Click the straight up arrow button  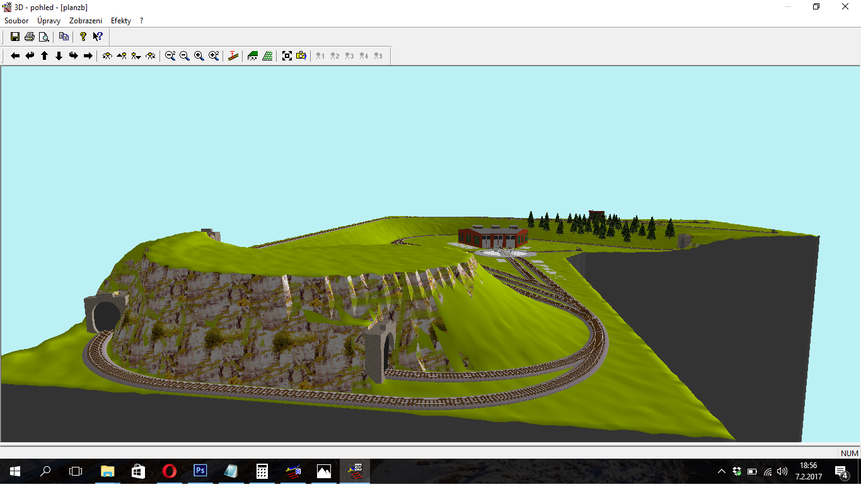click(x=45, y=56)
